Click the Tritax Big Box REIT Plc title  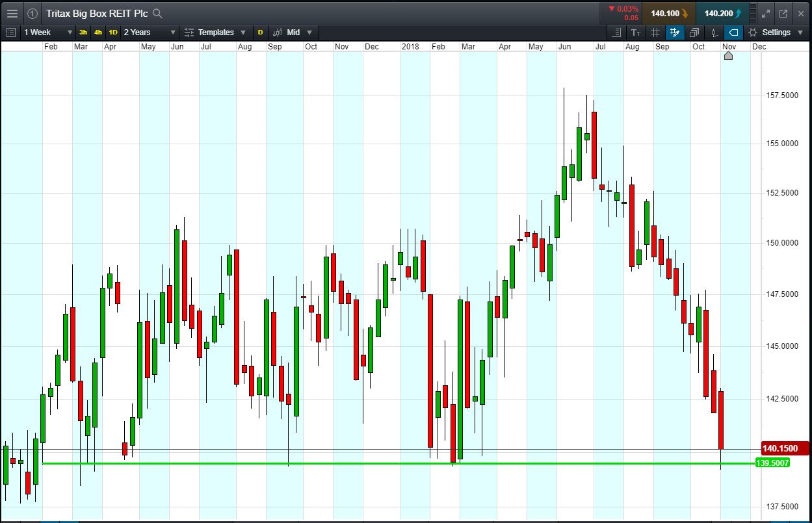tap(97, 13)
